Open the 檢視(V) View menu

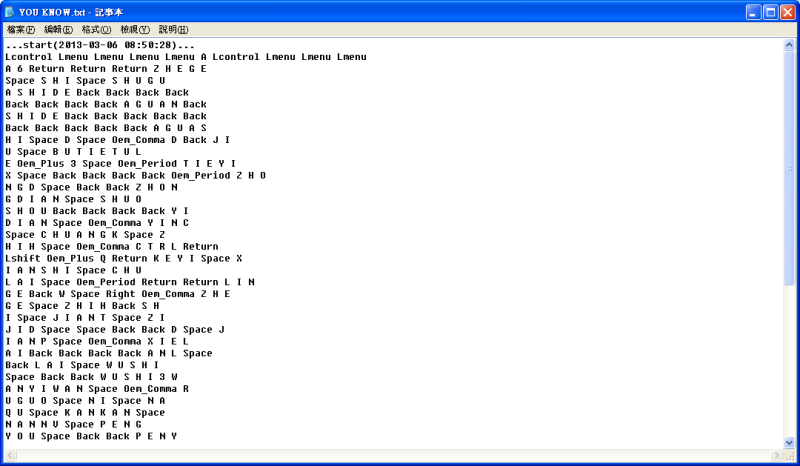(x=135, y=30)
